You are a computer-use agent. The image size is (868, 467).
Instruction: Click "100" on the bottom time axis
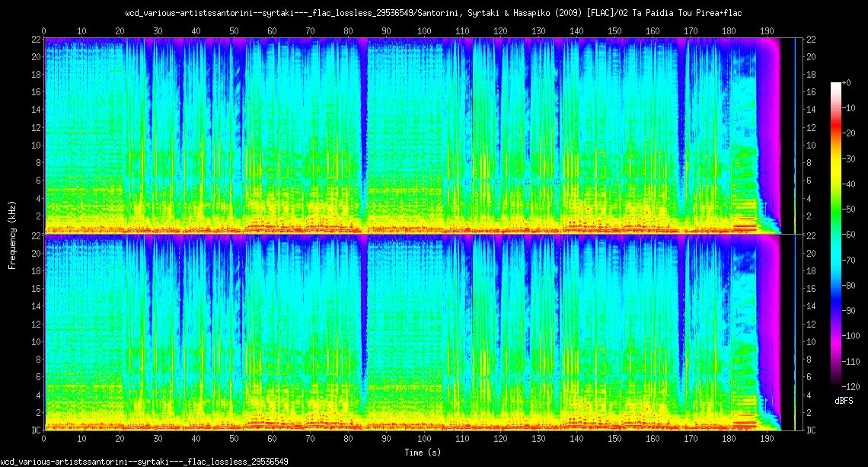coord(424,439)
